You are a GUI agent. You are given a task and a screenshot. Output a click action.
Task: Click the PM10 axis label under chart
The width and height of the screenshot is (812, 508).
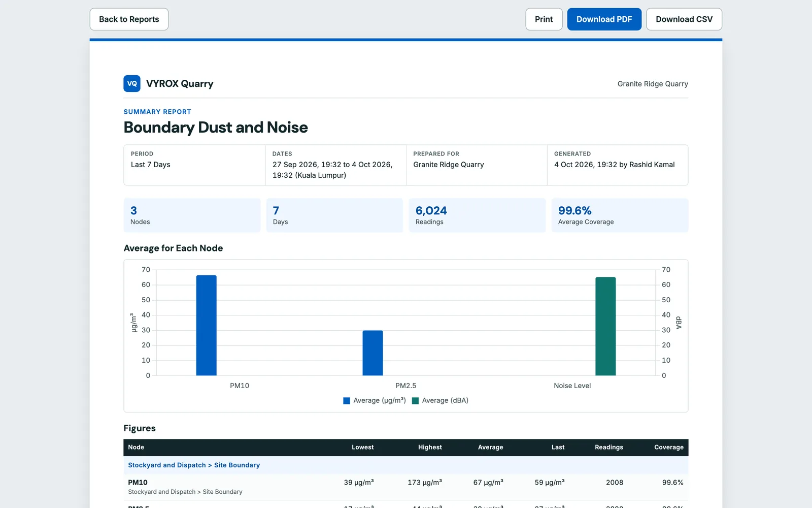(240, 386)
